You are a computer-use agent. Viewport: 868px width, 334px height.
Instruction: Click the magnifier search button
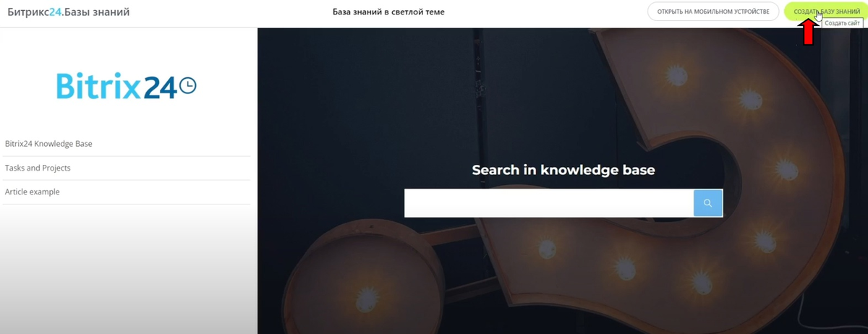pos(707,203)
